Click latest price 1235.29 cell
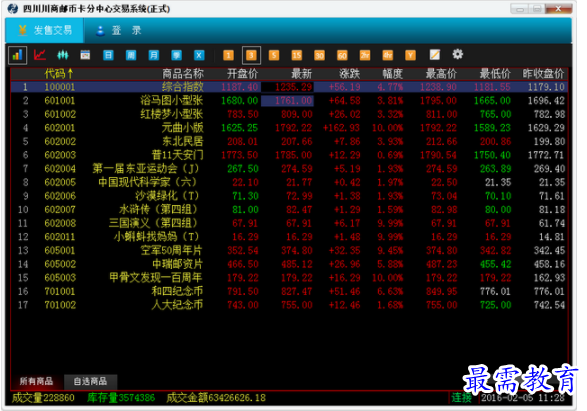Viewport: 587px width, 411px height. pyautogui.click(x=288, y=87)
